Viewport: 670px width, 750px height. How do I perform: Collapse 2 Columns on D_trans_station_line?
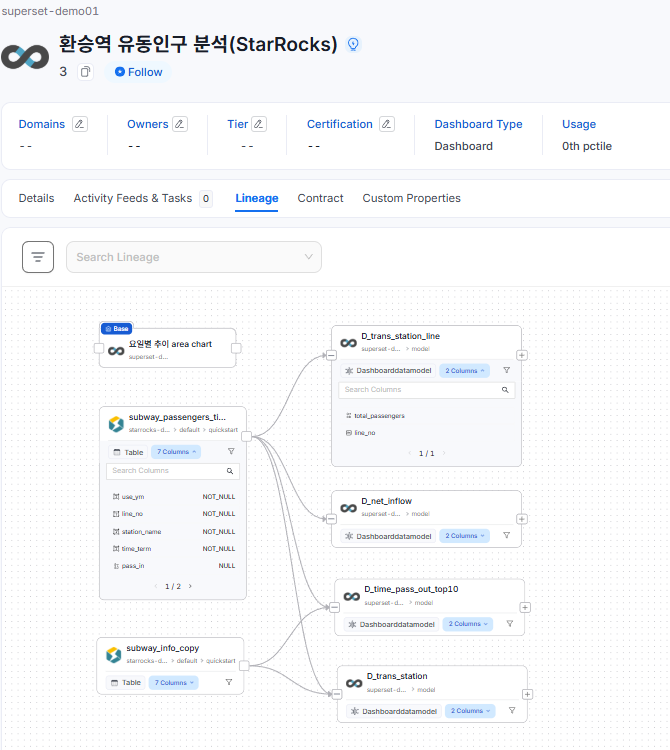464,371
